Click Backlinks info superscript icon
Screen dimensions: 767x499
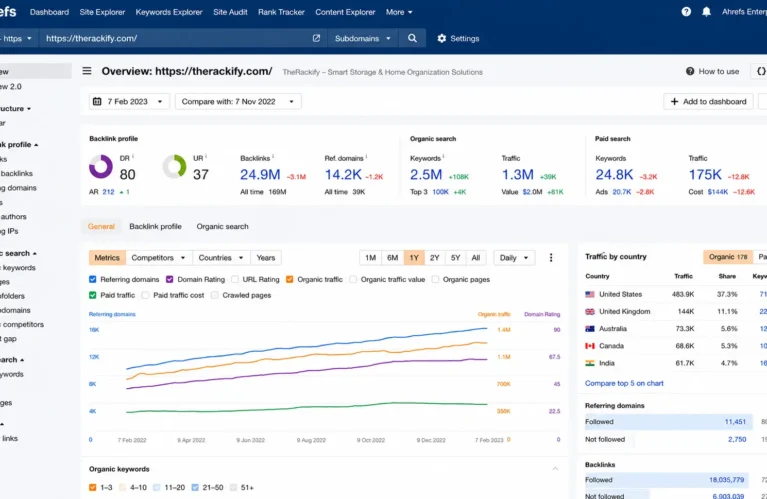(x=273, y=157)
